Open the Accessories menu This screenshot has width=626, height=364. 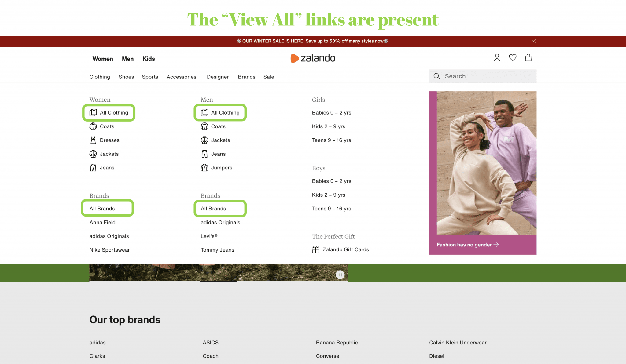pos(181,77)
